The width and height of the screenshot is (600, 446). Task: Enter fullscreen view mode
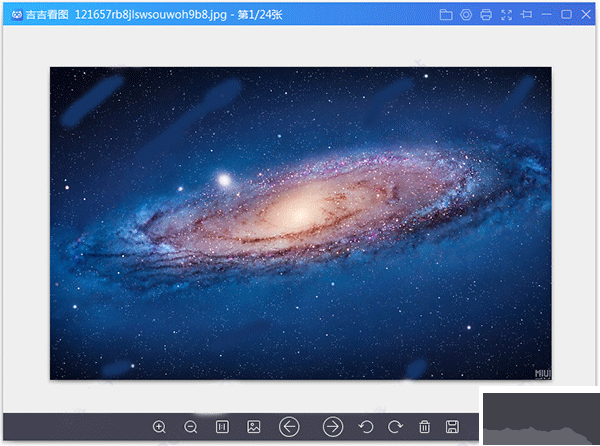click(x=506, y=15)
